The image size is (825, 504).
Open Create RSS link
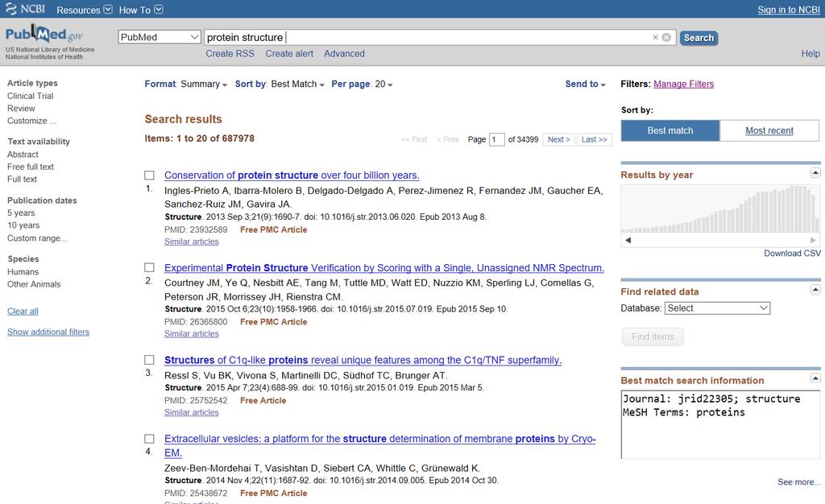[230, 54]
